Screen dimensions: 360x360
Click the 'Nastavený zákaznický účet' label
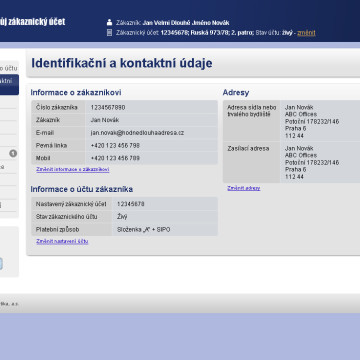pos(71,204)
